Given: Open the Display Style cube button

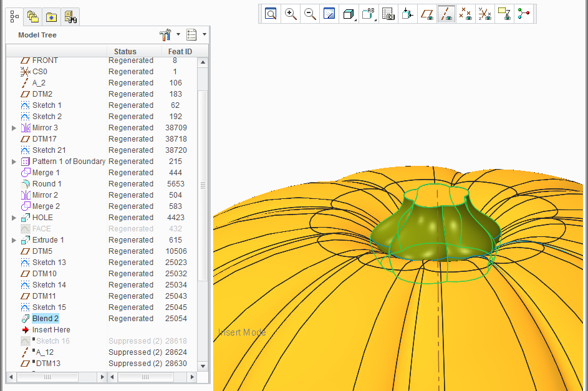Looking at the screenshot, I should [x=349, y=14].
